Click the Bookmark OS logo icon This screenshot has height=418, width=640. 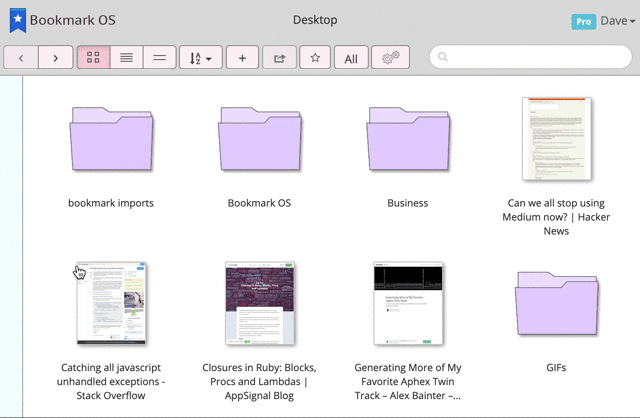(18, 20)
